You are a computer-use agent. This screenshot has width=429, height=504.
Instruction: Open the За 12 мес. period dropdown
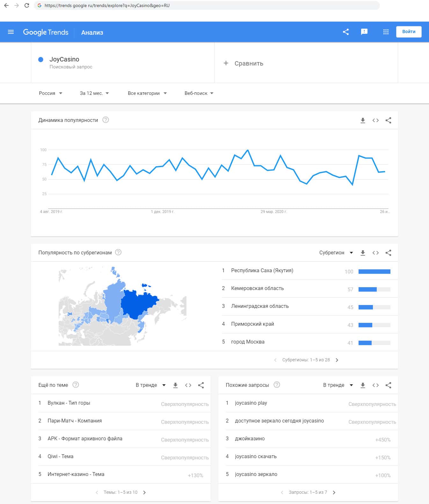point(94,93)
